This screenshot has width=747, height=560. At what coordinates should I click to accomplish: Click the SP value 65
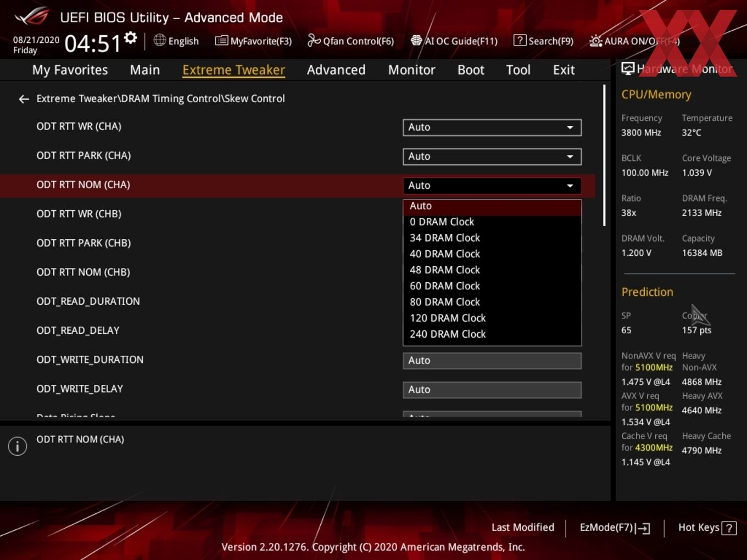coord(626,331)
